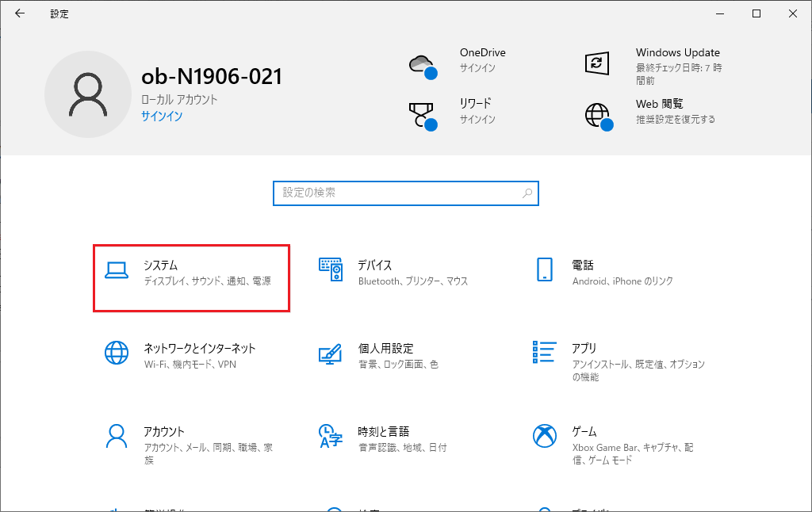Click the Accounts person icon
The height and width of the screenshot is (512, 812).
click(117, 435)
